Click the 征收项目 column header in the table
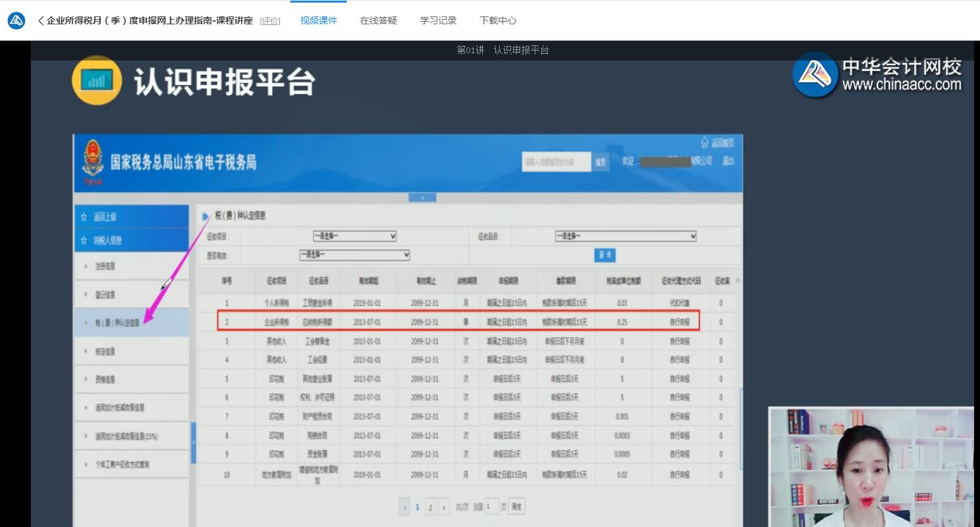Screen dimensions: 980x527 [277, 281]
